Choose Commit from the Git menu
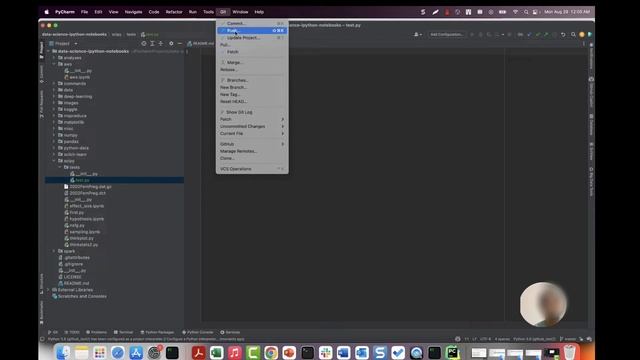The image size is (640, 360). click(x=252, y=23)
